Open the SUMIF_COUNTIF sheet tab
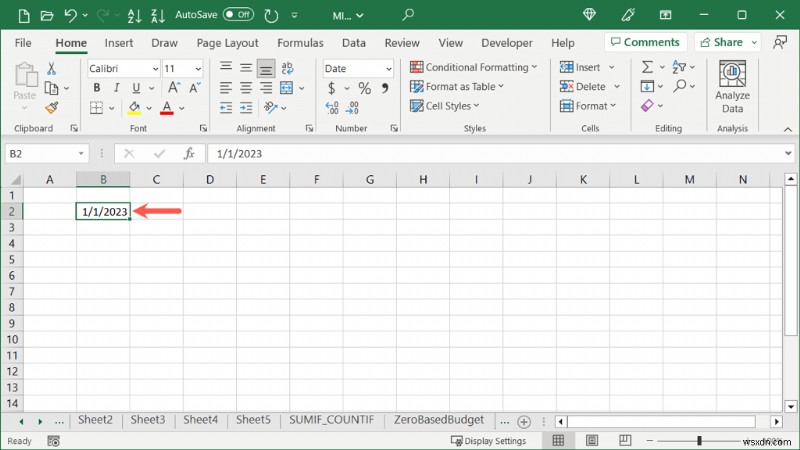Image resolution: width=800 pixels, height=450 pixels. (332, 420)
